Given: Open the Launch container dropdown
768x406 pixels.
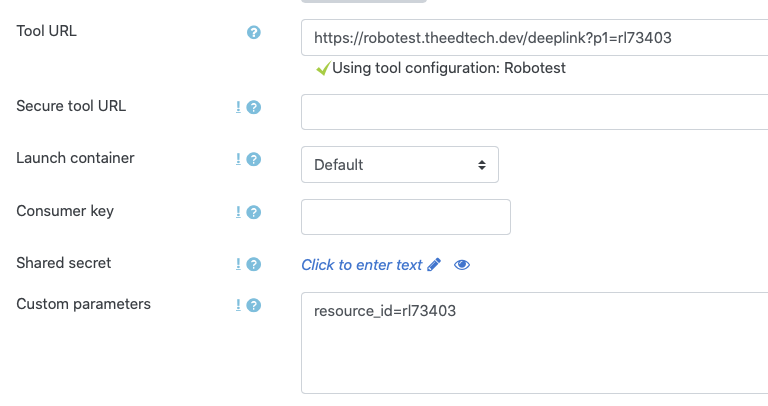Looking at the screenshot, I should (x=400, y=165).
